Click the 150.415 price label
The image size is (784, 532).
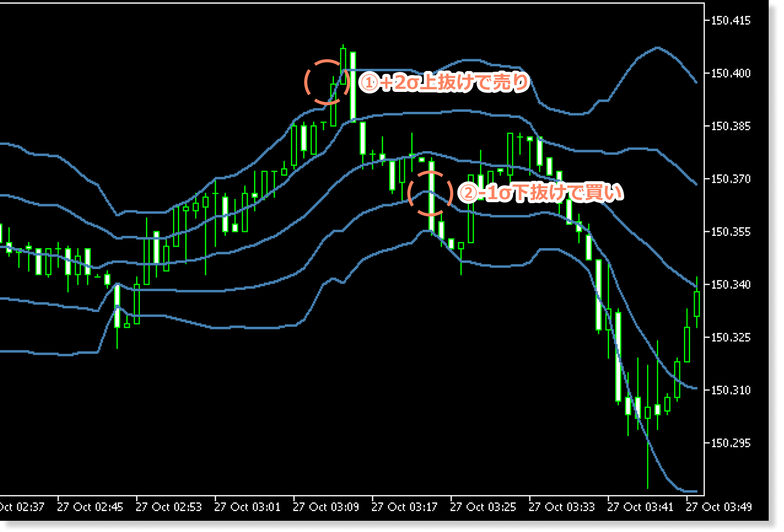click(x=730, y=20)
